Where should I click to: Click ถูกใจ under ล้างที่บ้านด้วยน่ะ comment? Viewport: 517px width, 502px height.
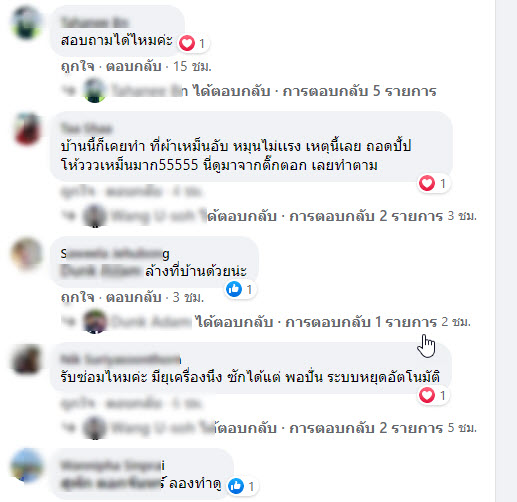click(78, 297)
